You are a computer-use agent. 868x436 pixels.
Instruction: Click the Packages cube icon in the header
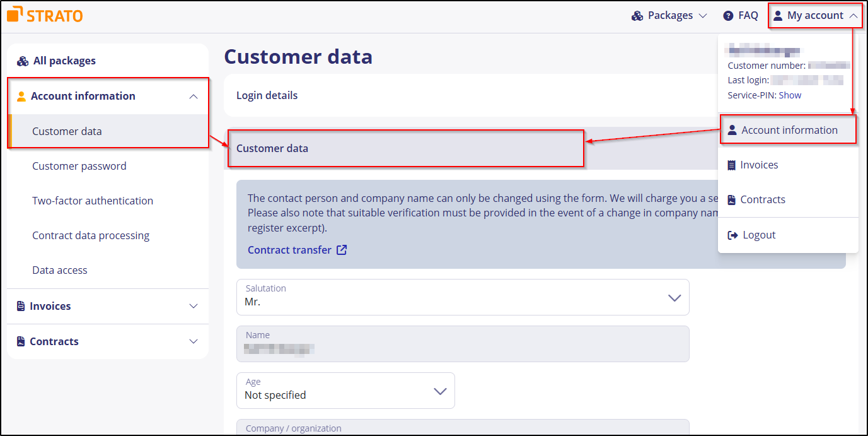637,15
